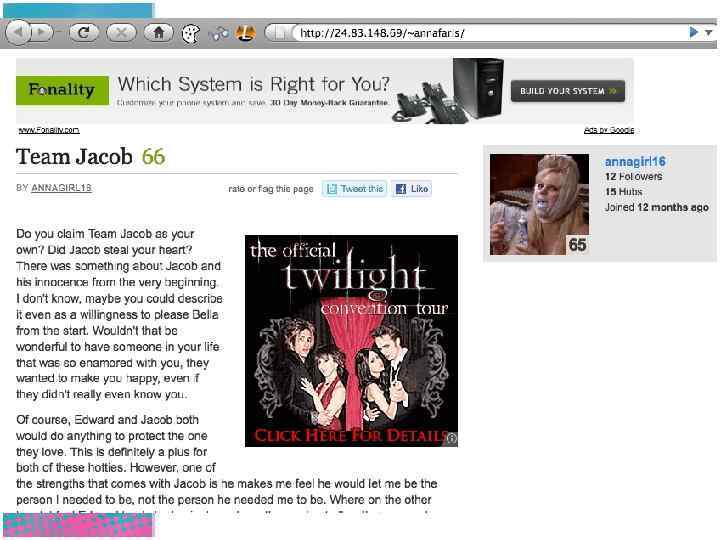Screen dimensions: 720x540
Task: Click the hub score 66 beside title
Action: [153, 157]
